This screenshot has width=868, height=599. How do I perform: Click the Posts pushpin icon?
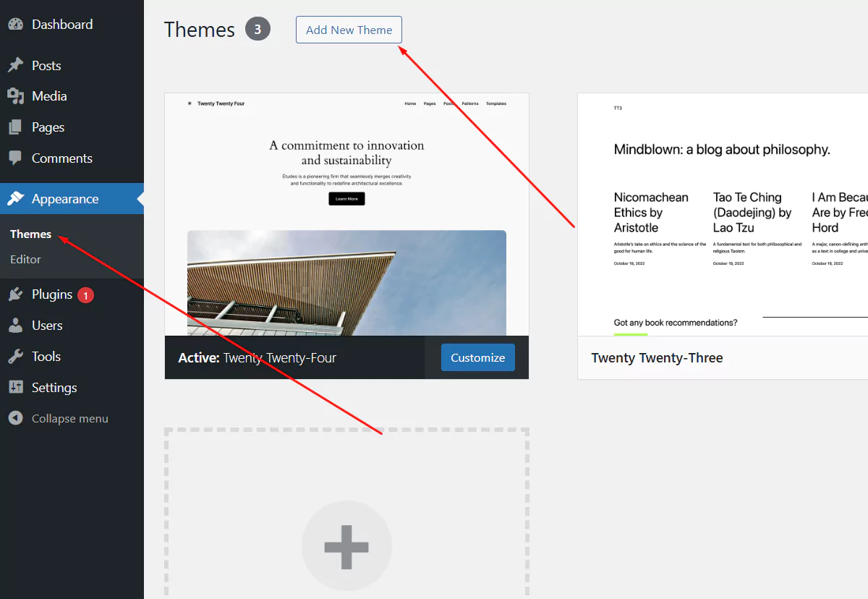click(16, 65)
